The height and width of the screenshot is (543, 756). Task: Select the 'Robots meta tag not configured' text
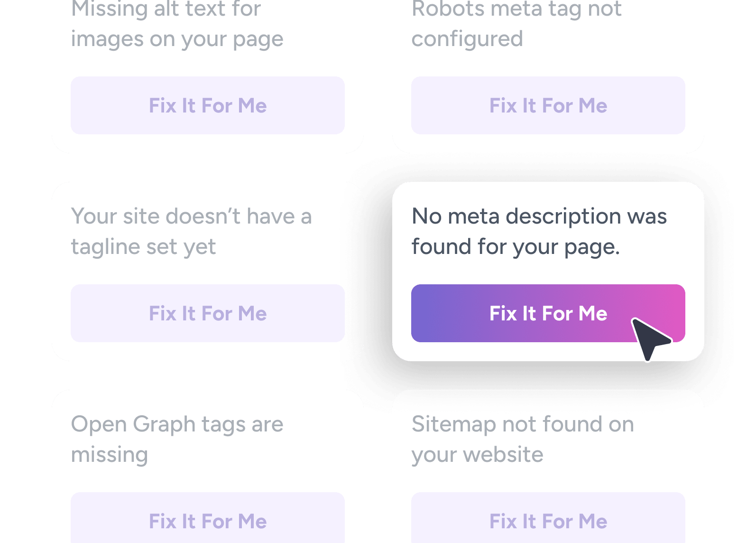click(516, 24)
